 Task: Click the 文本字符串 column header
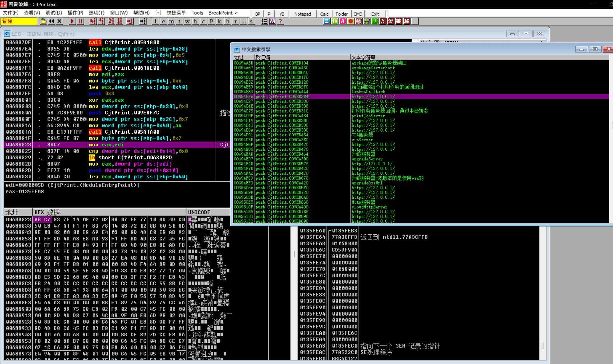click(x=363, y=57)
